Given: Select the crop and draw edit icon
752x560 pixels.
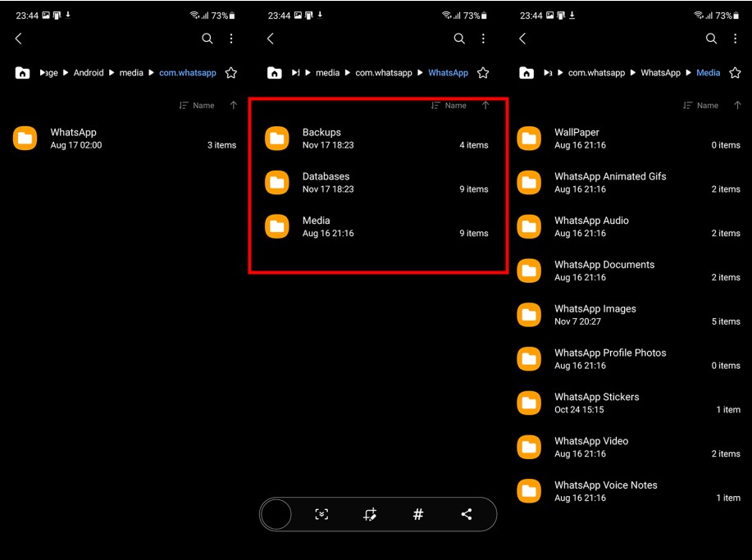Looking at the screenshot, I should click(x=370, y=514).
